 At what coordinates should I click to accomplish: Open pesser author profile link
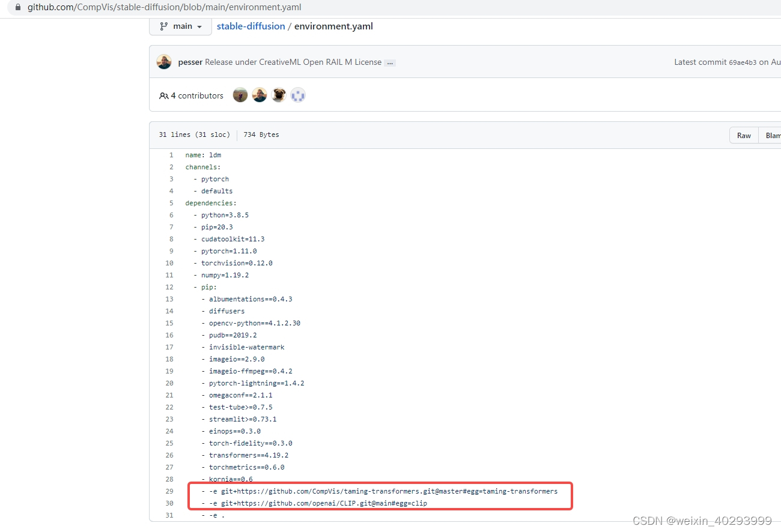coord(190,62)
